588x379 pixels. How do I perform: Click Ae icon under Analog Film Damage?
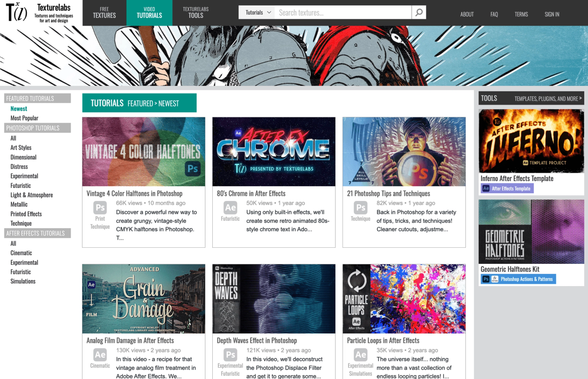click(100, 355)
